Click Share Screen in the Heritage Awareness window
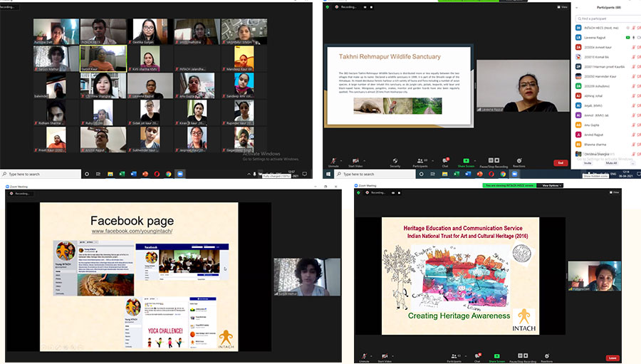The image size is (641, 364). (x=496, y=358)
